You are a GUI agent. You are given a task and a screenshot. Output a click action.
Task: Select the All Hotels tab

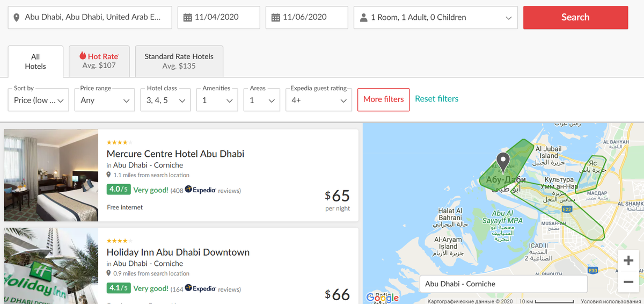pyautogui.click(x=35, y=61)
